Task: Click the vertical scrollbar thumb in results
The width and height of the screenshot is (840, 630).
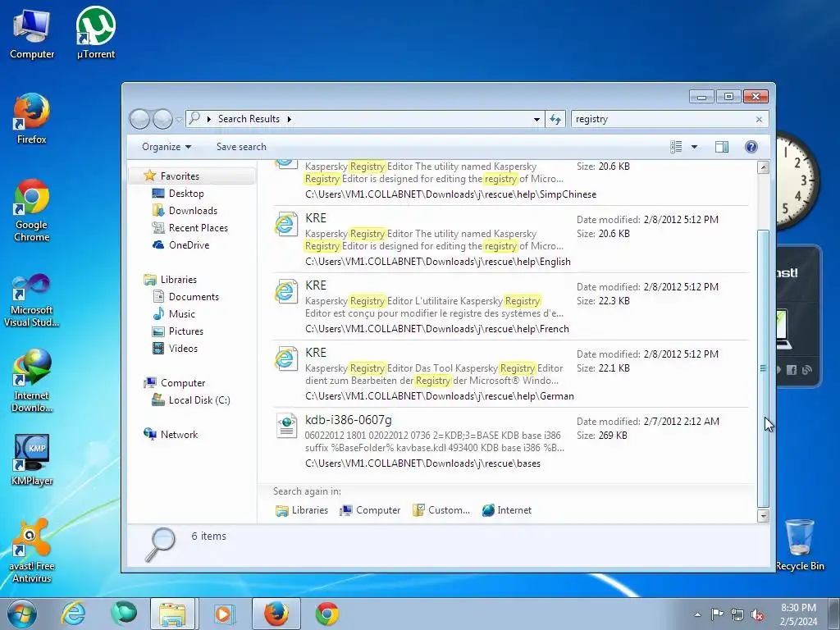Action: point(763,368)
